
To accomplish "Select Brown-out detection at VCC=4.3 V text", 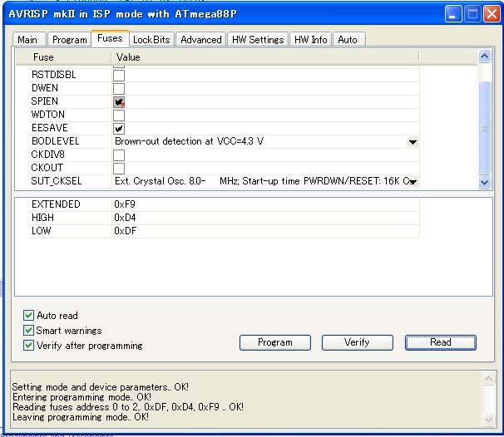I will [189, 141].
